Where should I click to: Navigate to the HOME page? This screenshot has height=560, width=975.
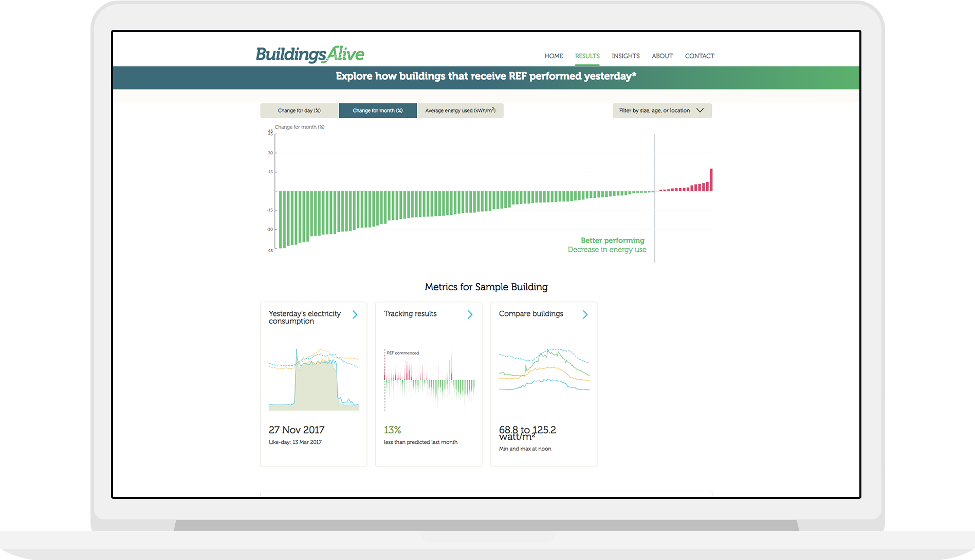tap(554, 56)
